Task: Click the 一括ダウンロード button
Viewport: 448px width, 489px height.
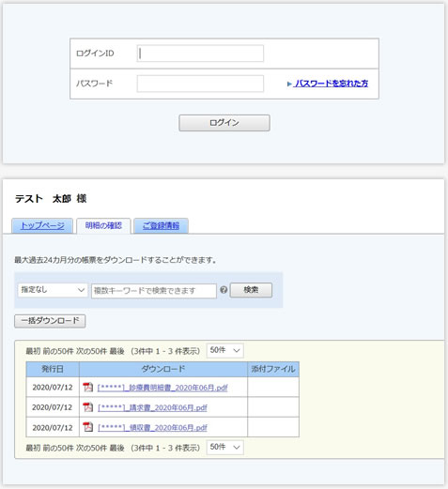Action: [50, 321]
